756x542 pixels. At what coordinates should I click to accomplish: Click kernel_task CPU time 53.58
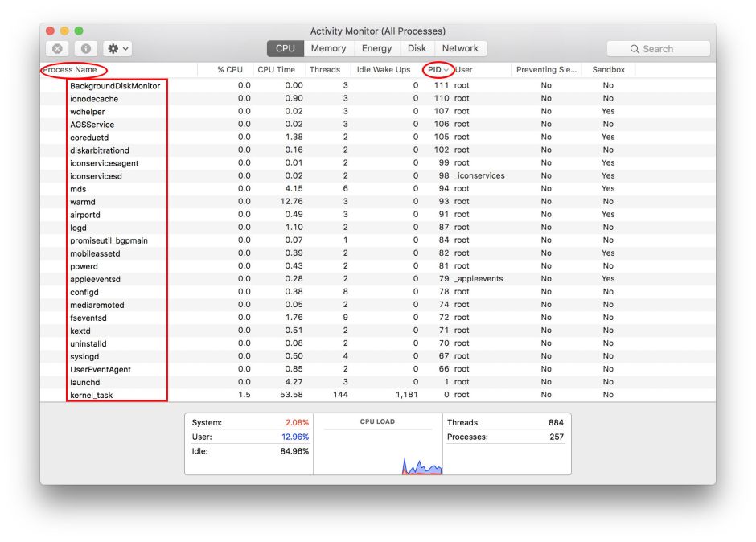[291, 395]
